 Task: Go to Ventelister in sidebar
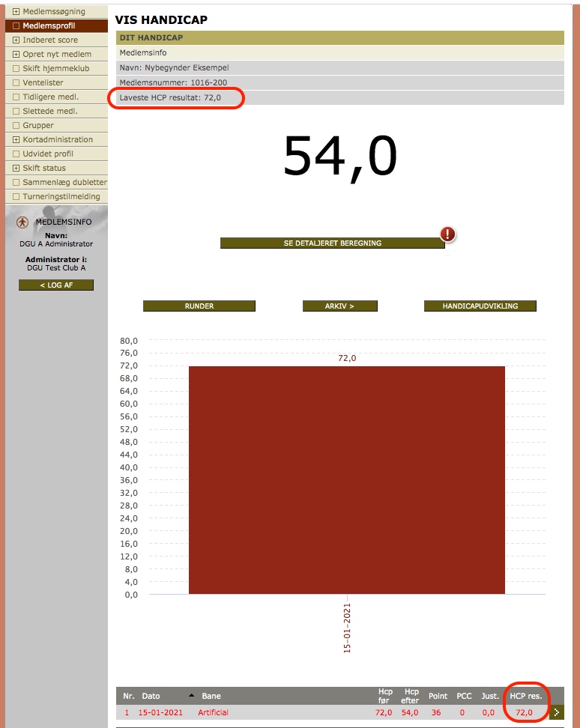[43, 82]
